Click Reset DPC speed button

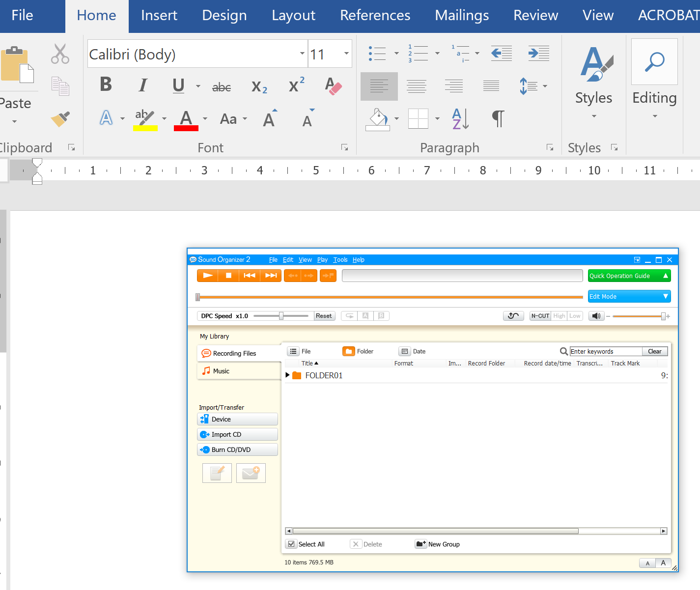324,316
